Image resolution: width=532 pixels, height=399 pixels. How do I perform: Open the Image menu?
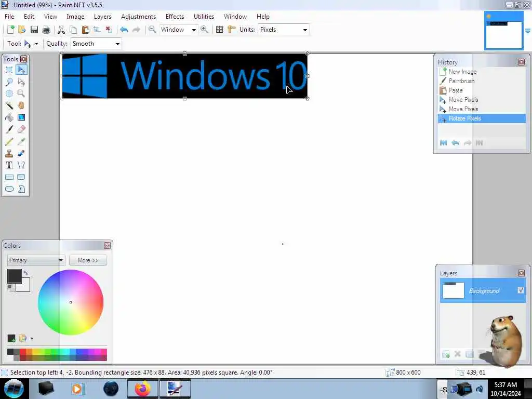pyautogui.click(x=75, y=17)
